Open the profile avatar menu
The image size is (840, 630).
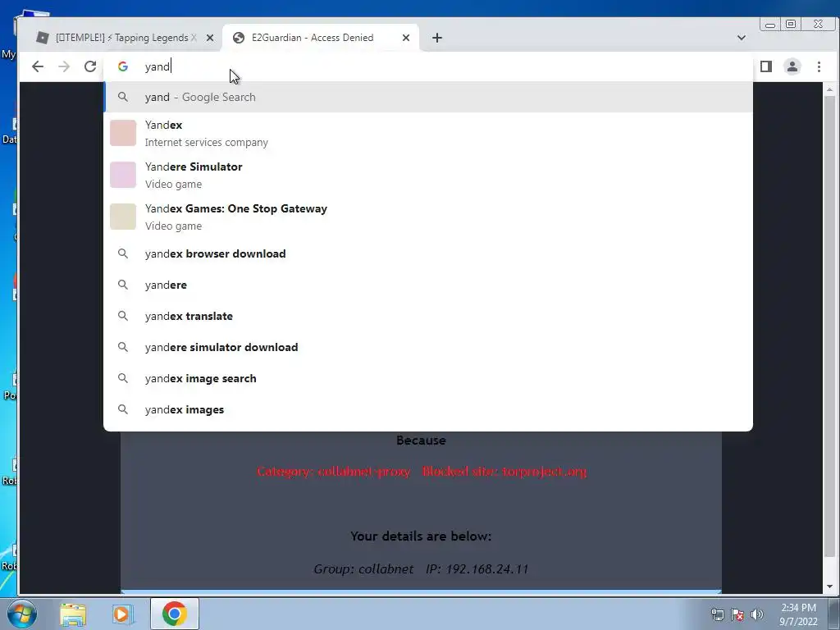tap(792, 66)
